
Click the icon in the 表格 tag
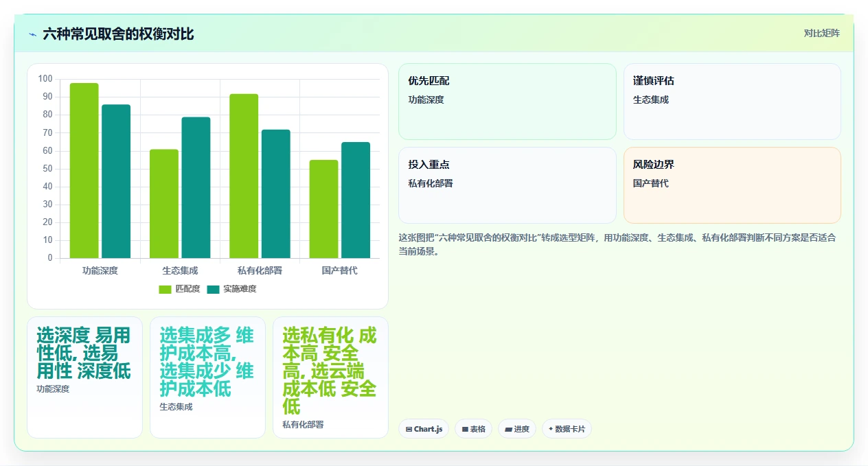(465, 429)
